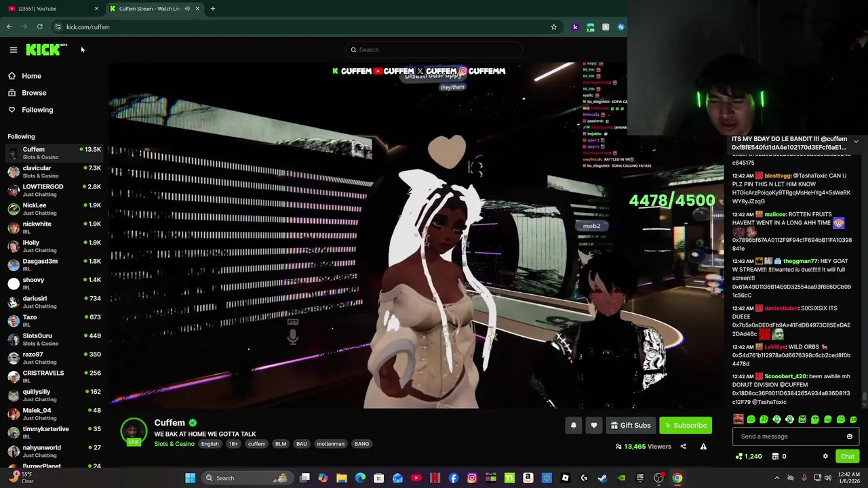Open the Windows Start menu
Screen dimensions: 868x488
pyautogui.click(x=191, y=478)
